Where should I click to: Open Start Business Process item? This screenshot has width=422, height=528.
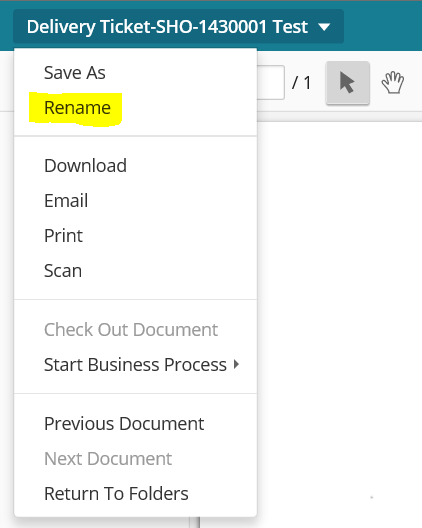(x=135, y=365)
